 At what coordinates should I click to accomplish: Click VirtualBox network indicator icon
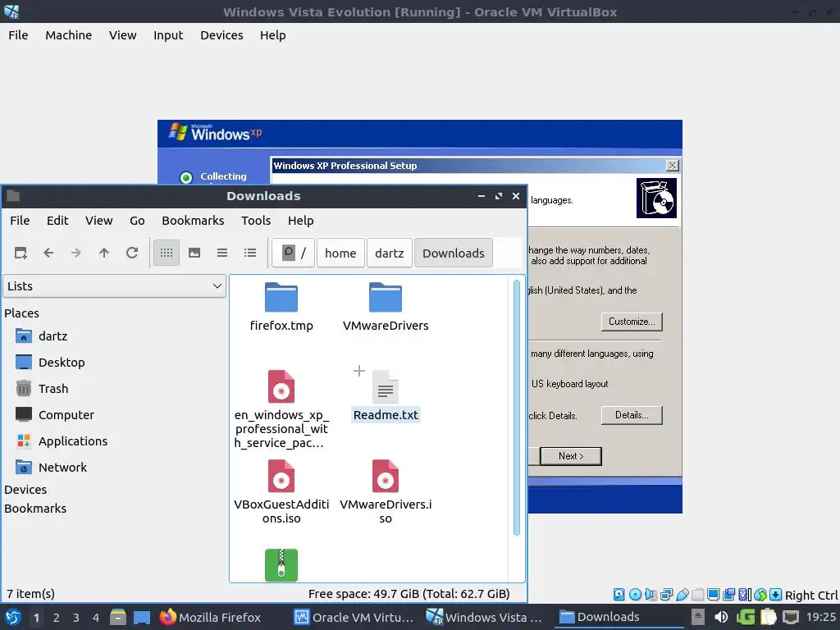coord(666,594)
